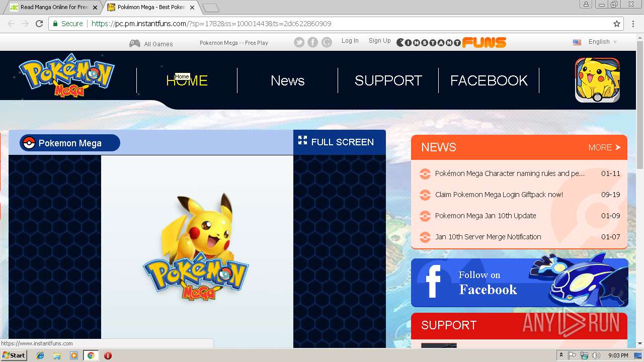
Task: Open the Windows Start menu
Action: [14, 355]
